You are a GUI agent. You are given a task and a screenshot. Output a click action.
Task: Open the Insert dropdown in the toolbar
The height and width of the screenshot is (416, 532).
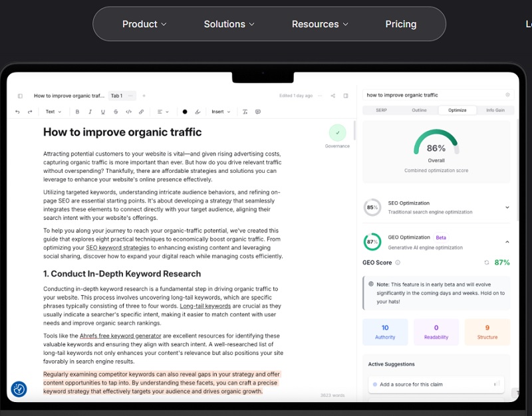[x=221, y=112]
